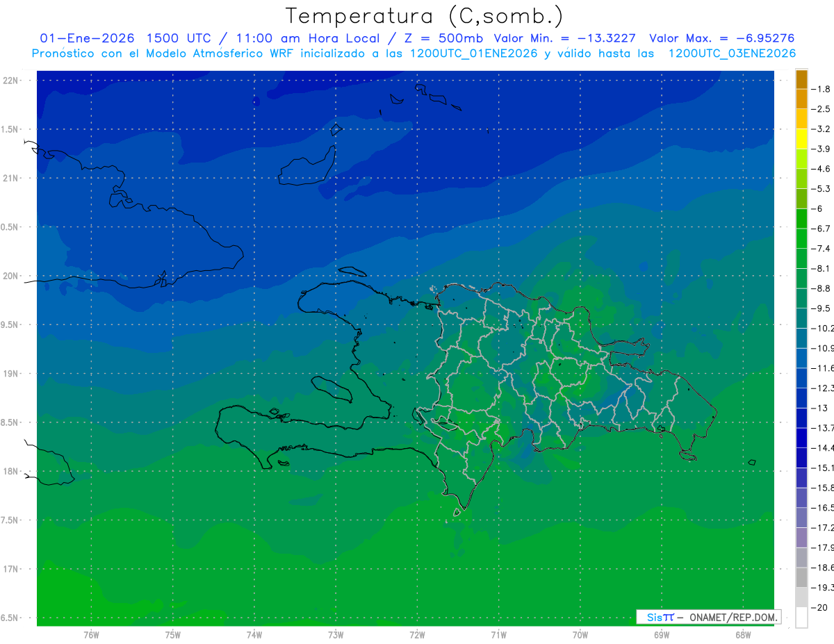The height and width of the screenshot is (644, 834).
Task: Click the "69W" longitude label
Action: coord(662,635)
